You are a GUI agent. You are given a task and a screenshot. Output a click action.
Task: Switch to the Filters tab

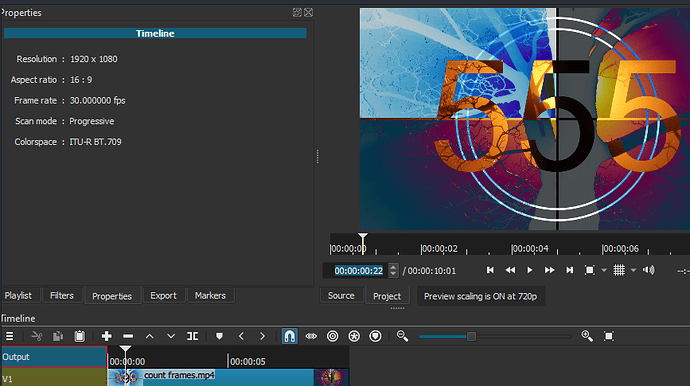tap(62, 296)
